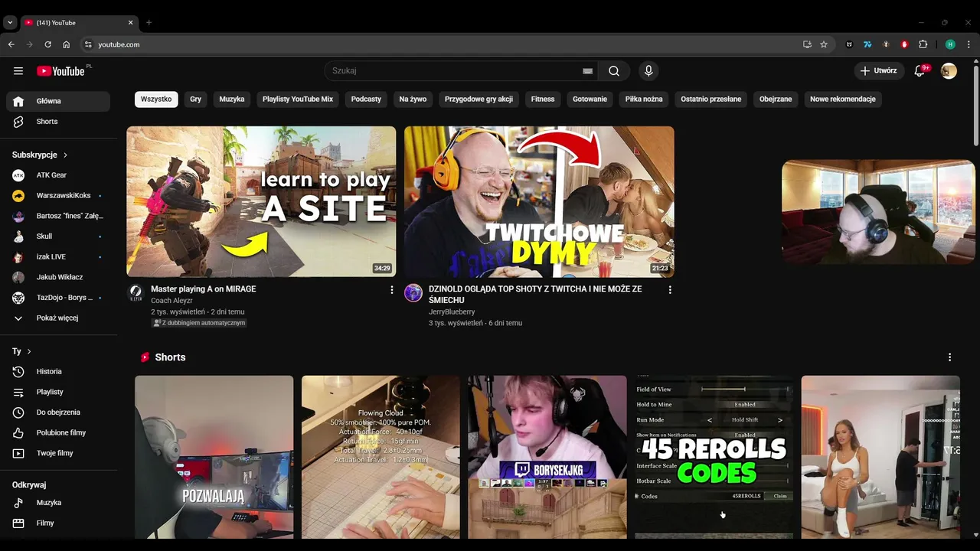Select the Wszystko filter chip
980x551 pixels.
click(156, 99)
